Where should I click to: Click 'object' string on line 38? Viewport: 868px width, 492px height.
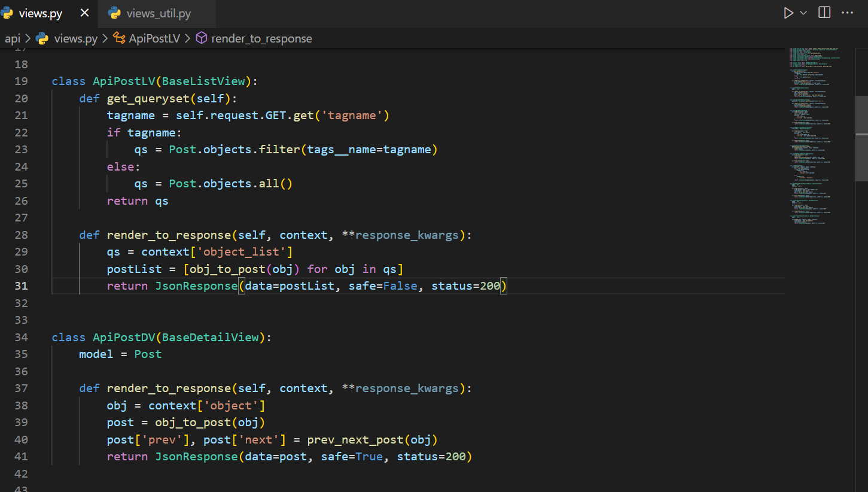231,405
